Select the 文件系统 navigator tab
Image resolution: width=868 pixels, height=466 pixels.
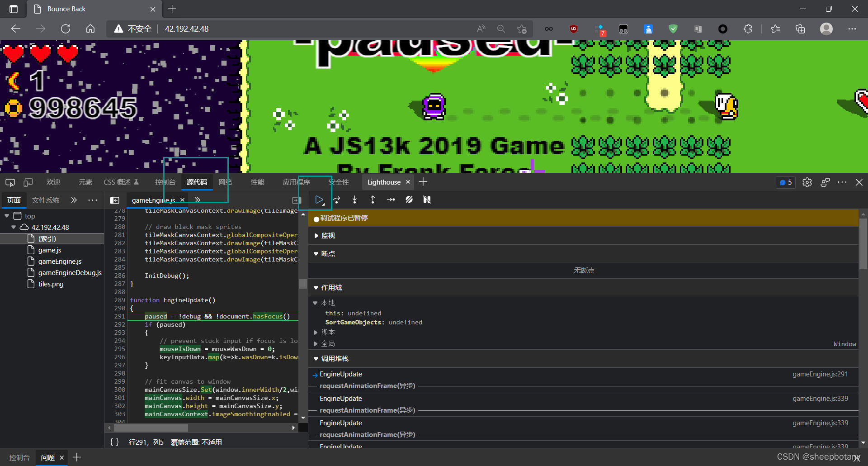tap(45, 200)
